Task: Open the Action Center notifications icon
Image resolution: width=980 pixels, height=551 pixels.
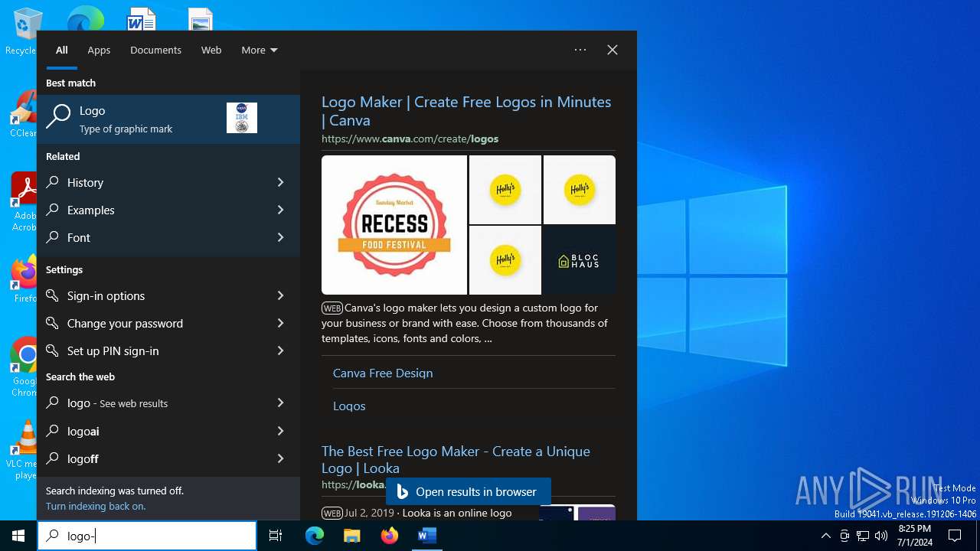Action: pyautogui.click(x=955, y=536)
